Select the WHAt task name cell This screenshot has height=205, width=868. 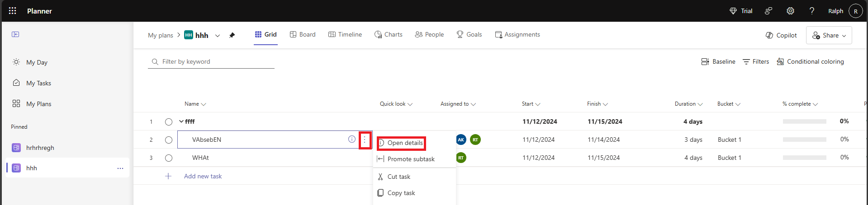coord(276,158)
